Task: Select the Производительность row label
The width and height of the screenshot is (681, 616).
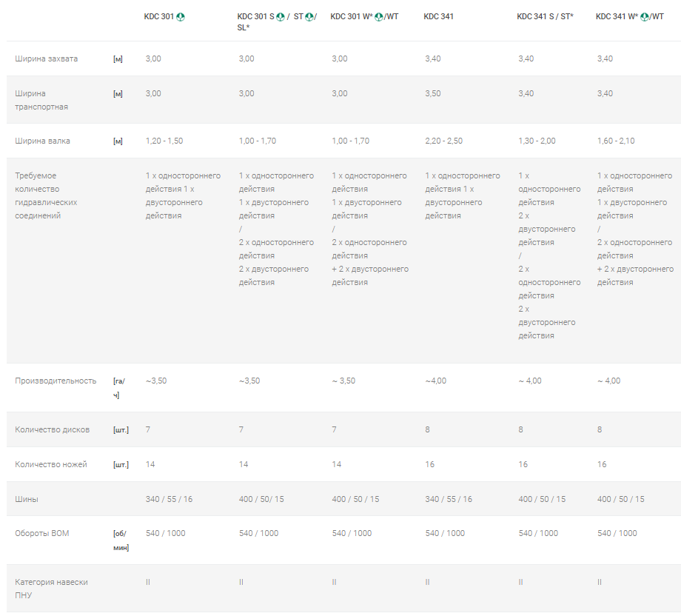Action: (56, 381)
